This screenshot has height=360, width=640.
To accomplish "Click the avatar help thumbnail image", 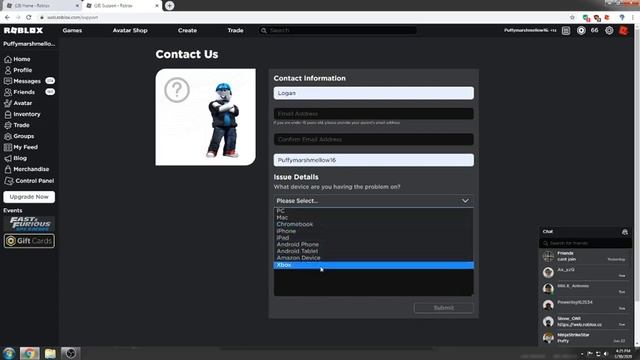I will point(206,117).
